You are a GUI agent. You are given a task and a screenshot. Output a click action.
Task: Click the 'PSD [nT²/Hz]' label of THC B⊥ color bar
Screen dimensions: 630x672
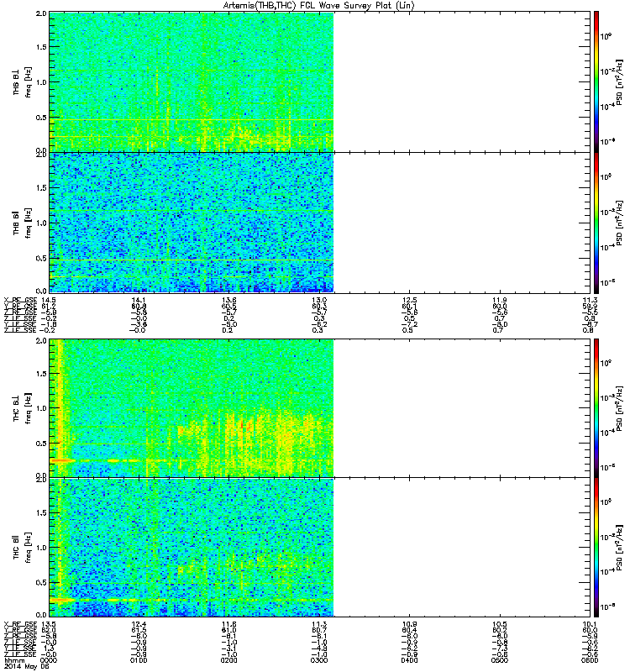click(620, 408)
